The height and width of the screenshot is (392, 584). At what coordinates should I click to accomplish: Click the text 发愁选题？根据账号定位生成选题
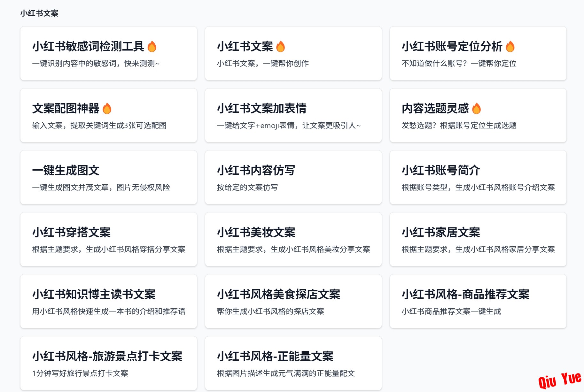(x=459, y=125)
